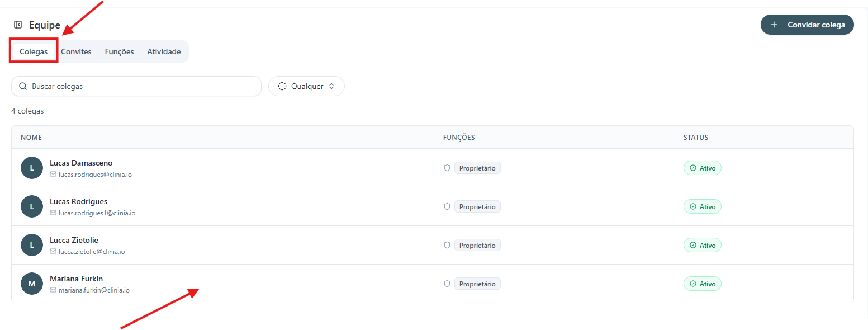
Task: Click the Convidar colega button
Action: pos(807,25)
